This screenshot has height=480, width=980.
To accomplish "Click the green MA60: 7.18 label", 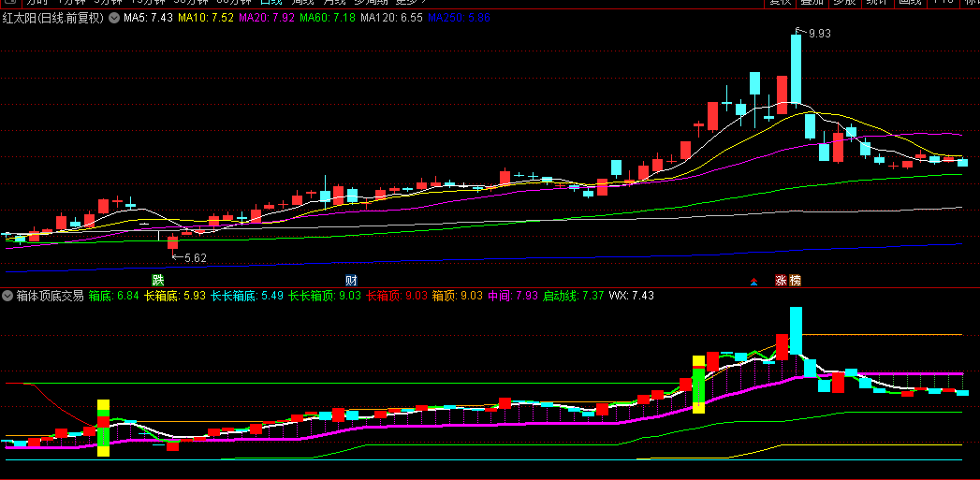I will click(328, 18).
